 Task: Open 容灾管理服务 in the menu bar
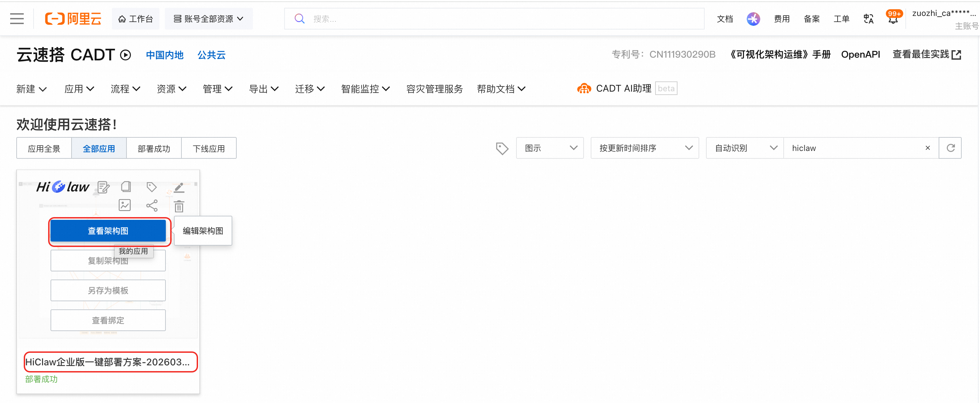[434, 89]
